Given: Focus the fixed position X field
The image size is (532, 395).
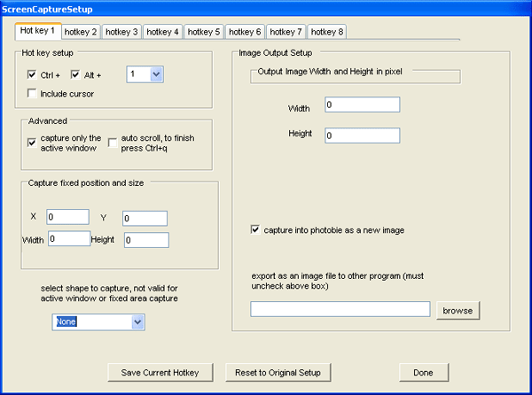Looking at the screenshot, I should (x=68, y=217).
